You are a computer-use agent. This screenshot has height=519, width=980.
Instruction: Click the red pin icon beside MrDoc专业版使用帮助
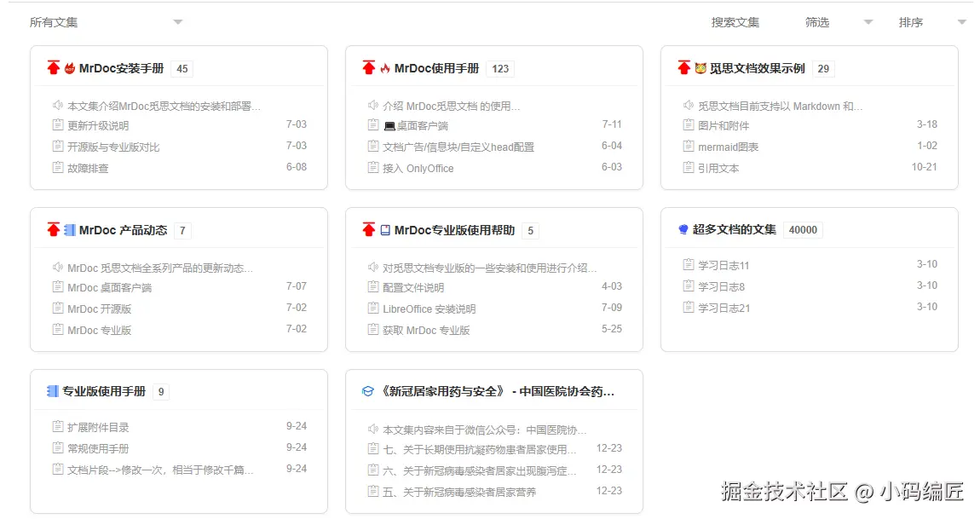369,229
